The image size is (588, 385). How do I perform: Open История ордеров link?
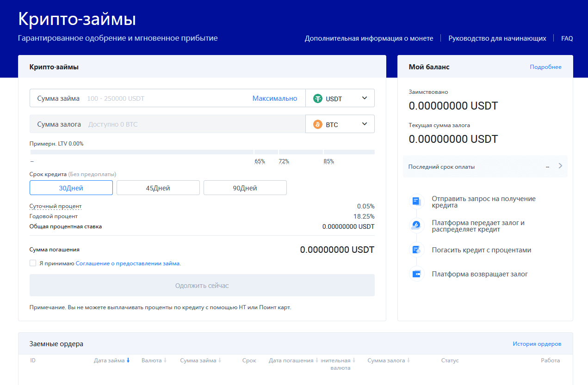537,344
